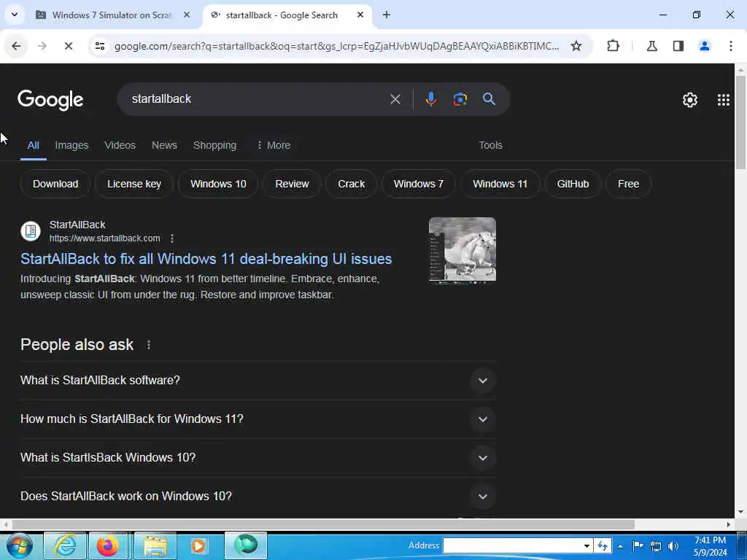This screenshot has height=560, width=747.
Task: Go forward in browser history
Action: click(x=42, y=46)
